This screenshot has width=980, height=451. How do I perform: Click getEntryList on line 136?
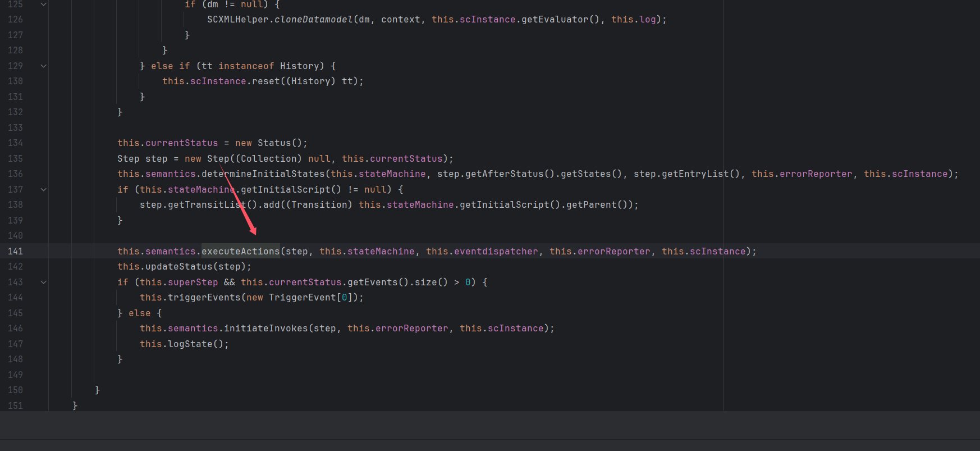(695, 174)
